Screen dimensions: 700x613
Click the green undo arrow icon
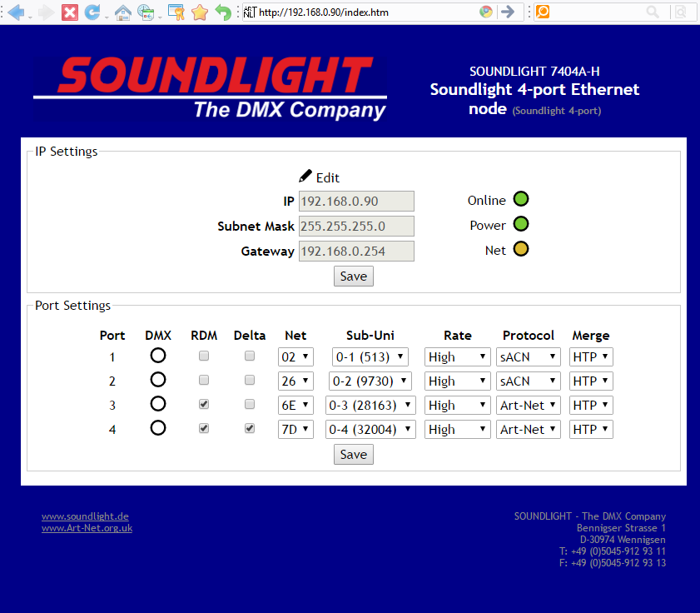[223, 12]
